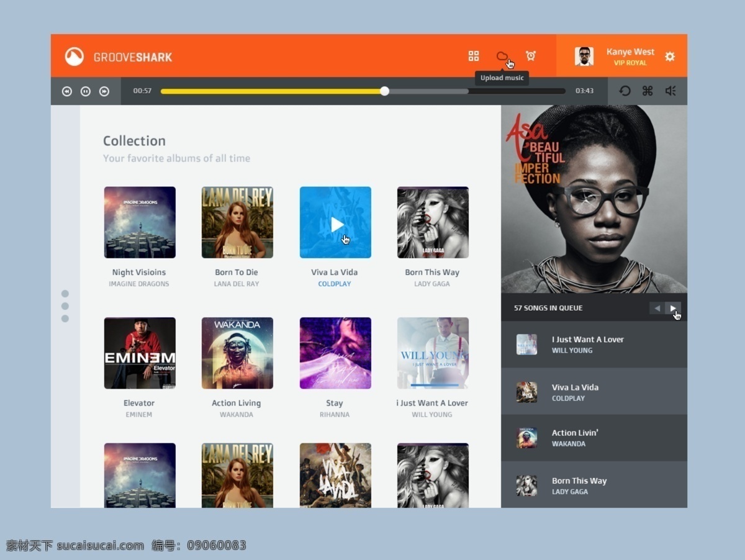Click the Grooveshark logo icon
The width and height of the screenshot is (745, 560).
[74, 56]
